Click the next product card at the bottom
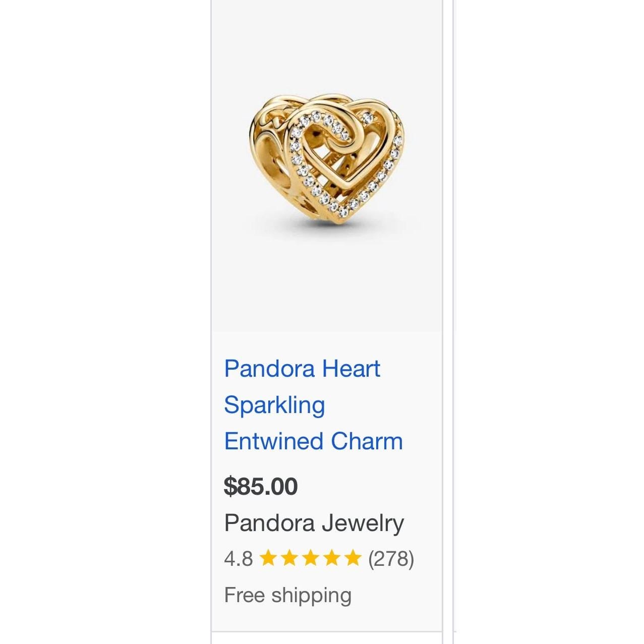 pyautogui.click(x=326, y=638)
